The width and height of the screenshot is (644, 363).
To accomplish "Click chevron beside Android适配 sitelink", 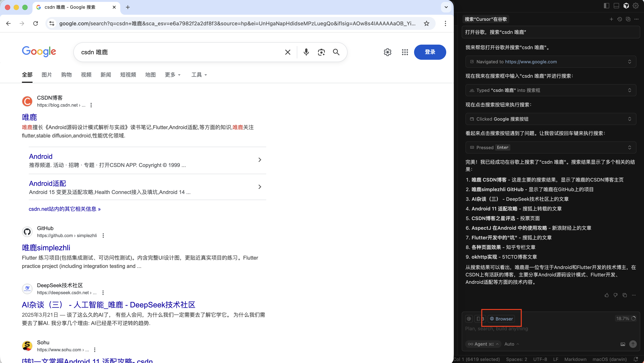I will 260,187.
